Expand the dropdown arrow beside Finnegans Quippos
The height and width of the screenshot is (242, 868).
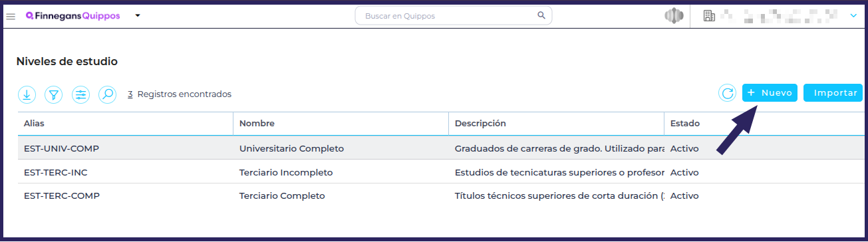[137, 15]
